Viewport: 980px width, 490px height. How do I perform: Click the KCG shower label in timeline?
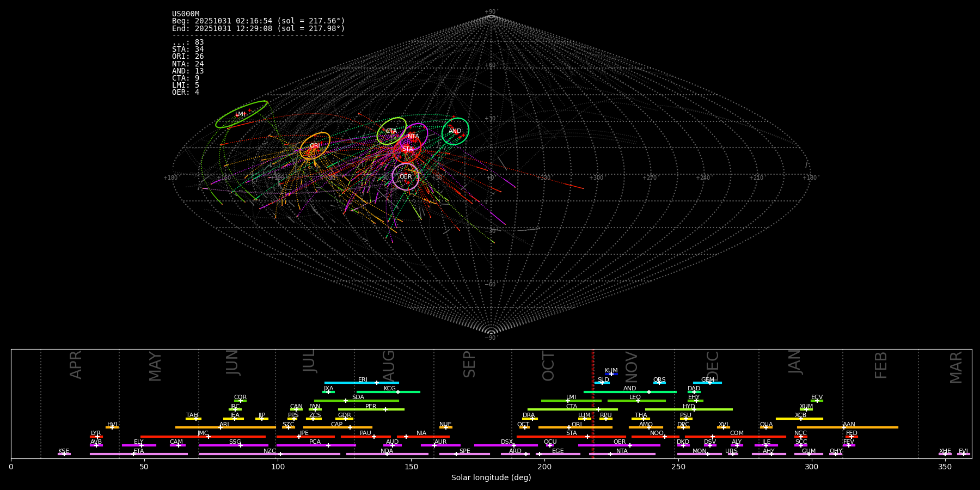point(390,389)
